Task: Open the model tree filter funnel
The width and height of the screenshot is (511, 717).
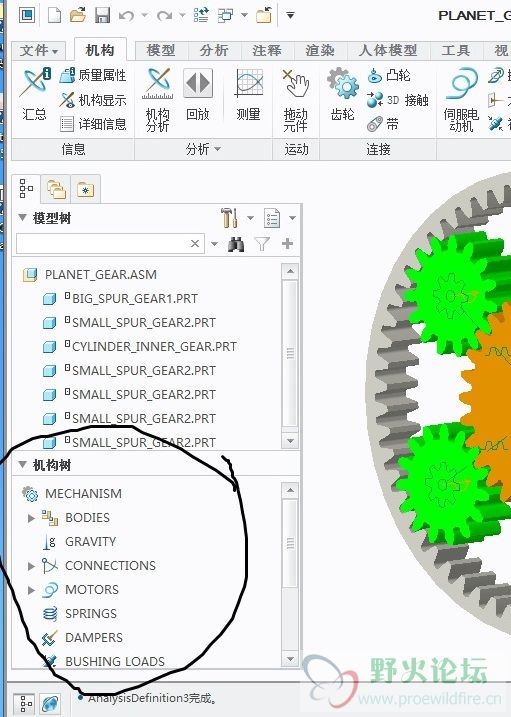Action: coord(262,244)
